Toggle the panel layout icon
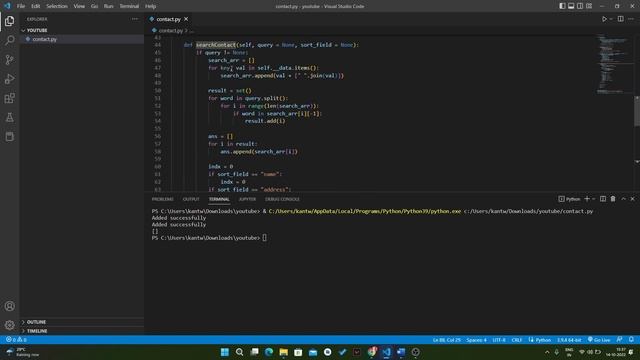Image resolution: width=640 pixels, height=360 pixels. 571,6
